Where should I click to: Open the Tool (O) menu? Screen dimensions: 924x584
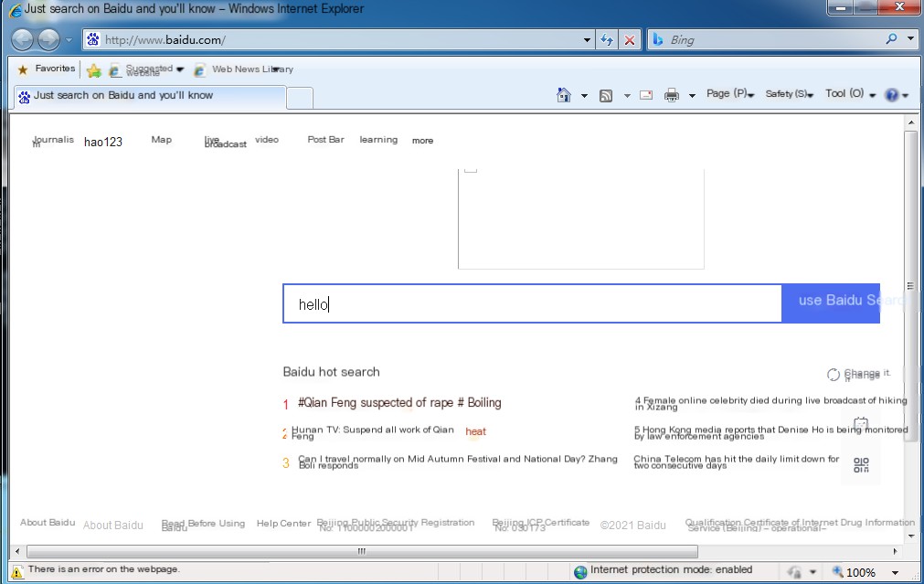tap(850, 94)
